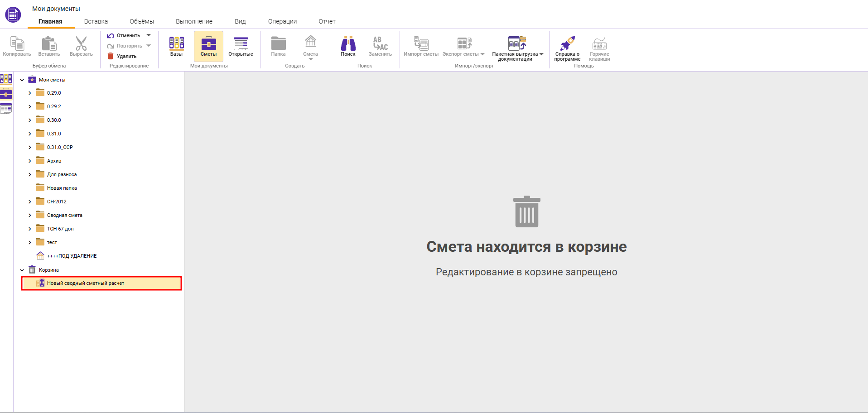Select the ++++ПОД УДАЛЕНИЕ tree item

click(x=71, y=255)
